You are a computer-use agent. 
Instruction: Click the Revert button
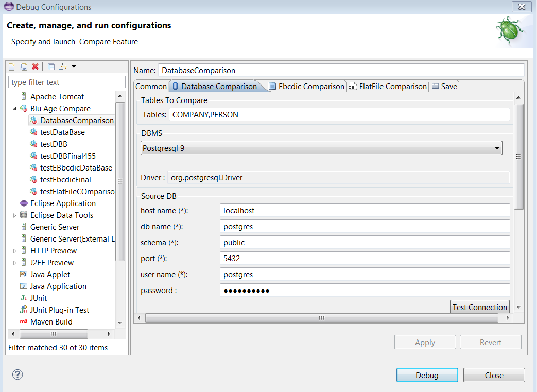(491, 343)
